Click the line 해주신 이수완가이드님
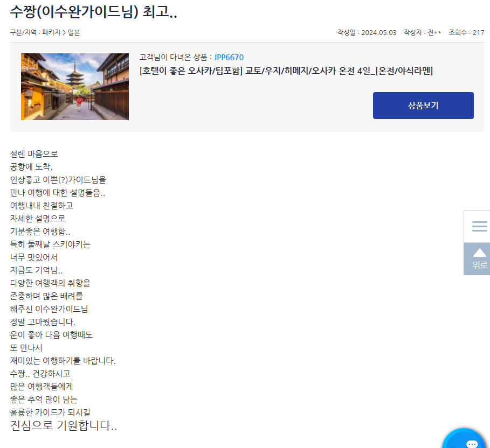Image resolution: width=490 pixels, height=448 pixels. point(49,309)
